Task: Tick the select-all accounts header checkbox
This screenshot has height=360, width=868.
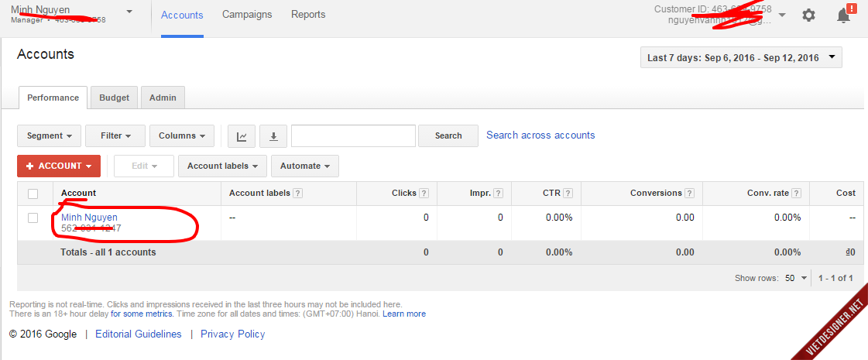Action: (33, 194)
